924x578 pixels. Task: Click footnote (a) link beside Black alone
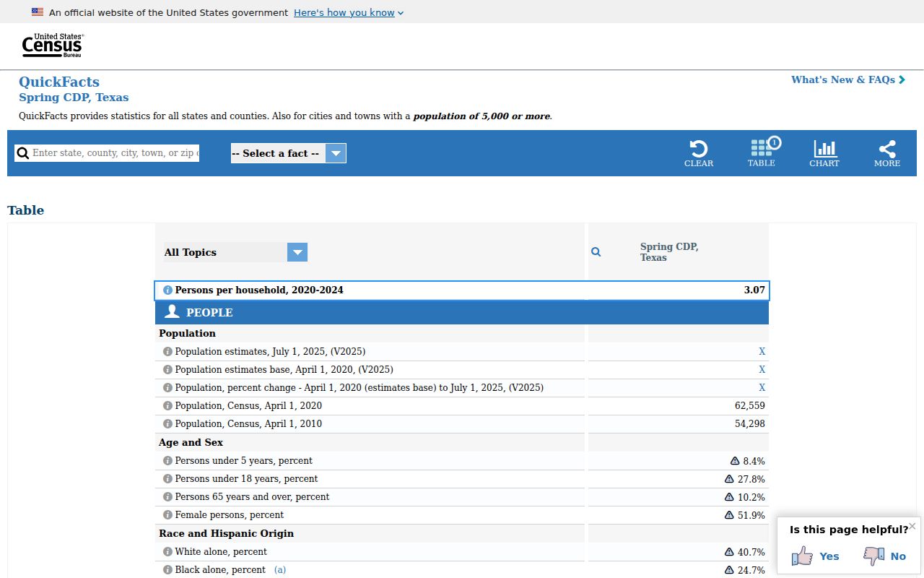(280, 570)
